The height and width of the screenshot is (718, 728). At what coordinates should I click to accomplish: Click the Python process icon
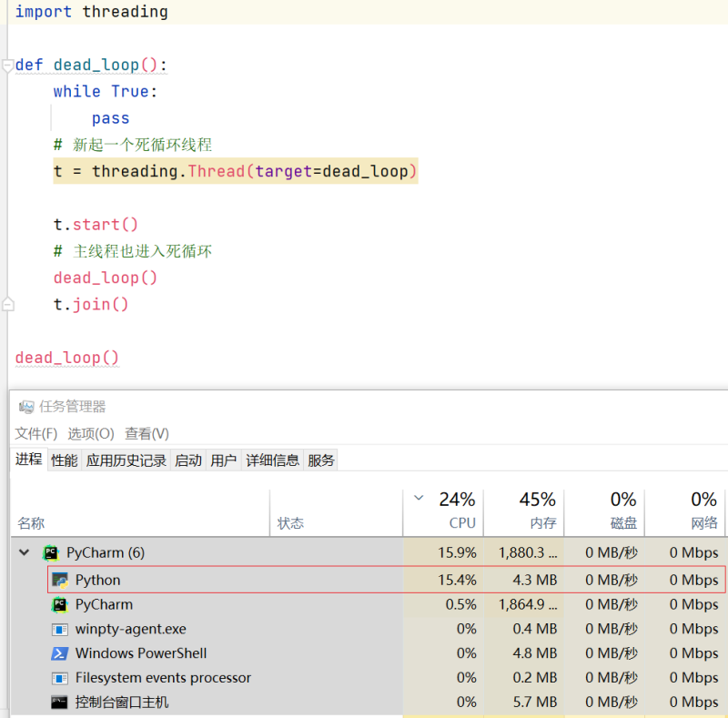(x=60, y=580)
